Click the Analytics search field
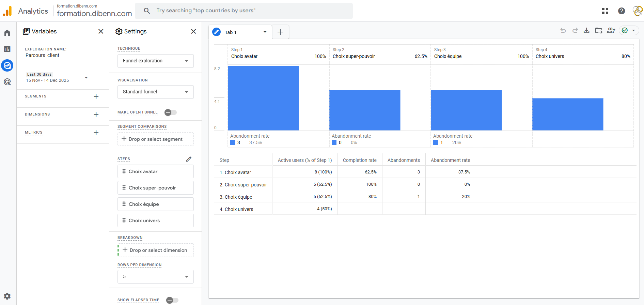Viewport: 644px width, 305px height. [x=244, y=11]
